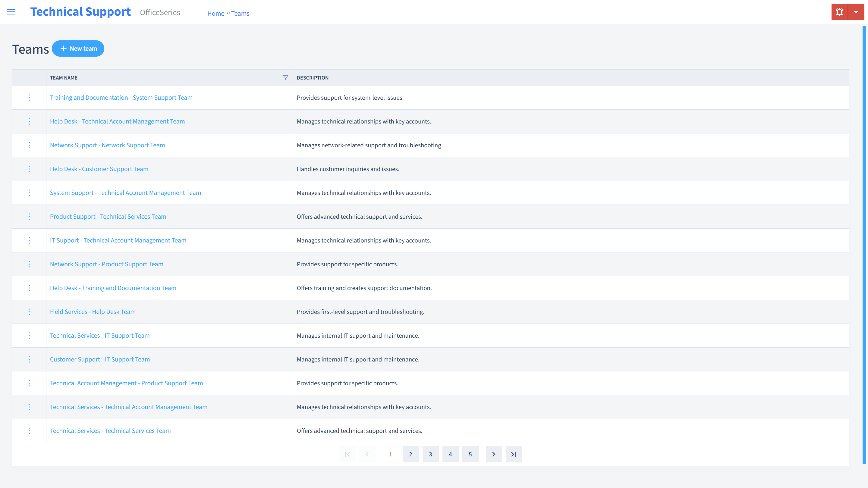Click the dropdown arrow next to bell icon
Image resolution: width=868 pixels, height=488 pixels.
click(x=856, y=12)
